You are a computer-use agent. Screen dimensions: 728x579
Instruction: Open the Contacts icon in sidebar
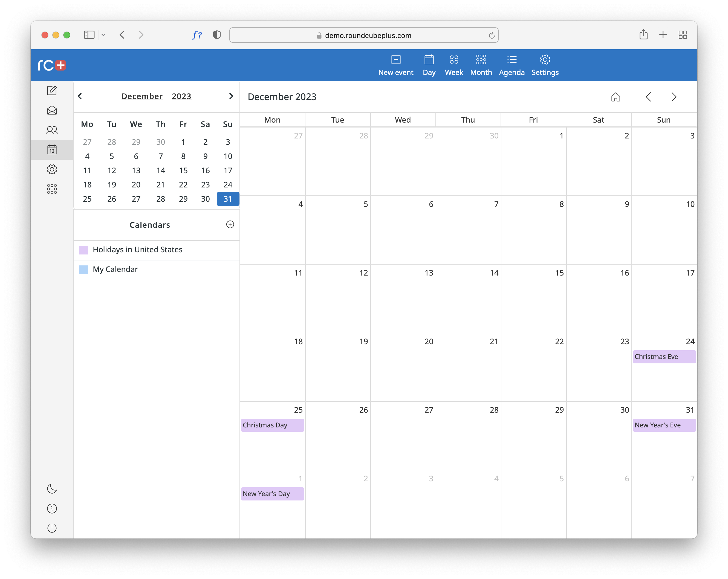click(52, 130)
